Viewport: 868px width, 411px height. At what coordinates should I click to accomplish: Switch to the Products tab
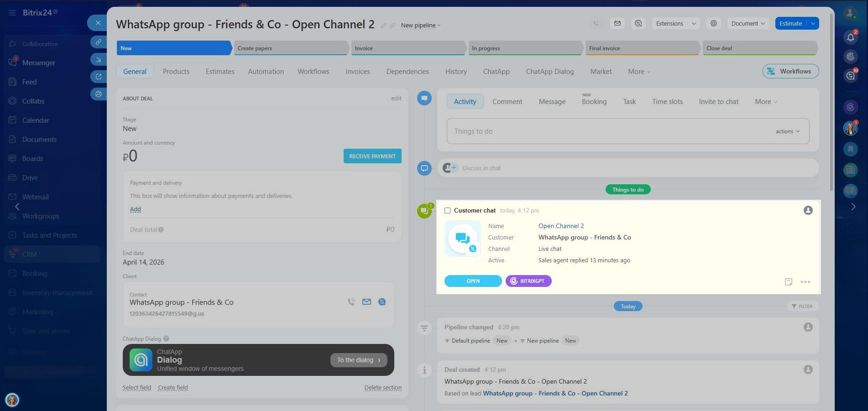(x=176, y=72)
